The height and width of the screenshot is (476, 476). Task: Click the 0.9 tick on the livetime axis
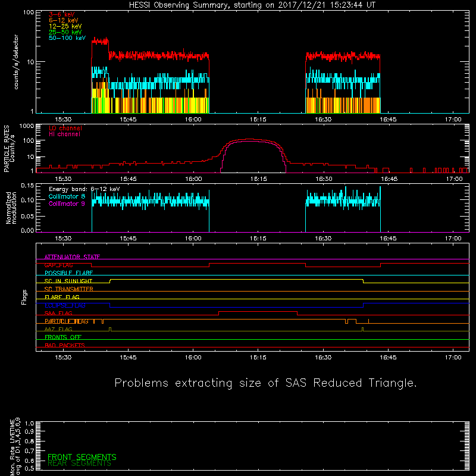pos(29,431)
